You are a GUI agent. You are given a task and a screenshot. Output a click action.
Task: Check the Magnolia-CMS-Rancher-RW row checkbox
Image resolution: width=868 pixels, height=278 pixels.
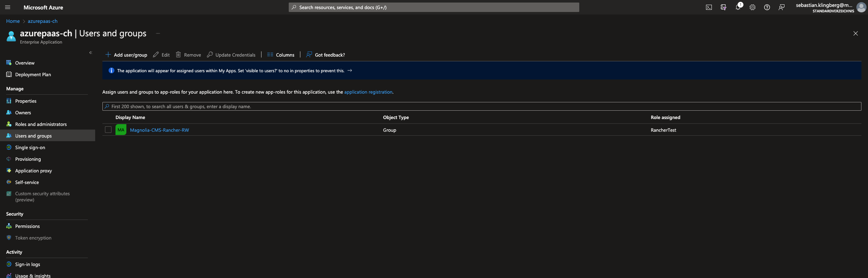(x=108, y=130)
